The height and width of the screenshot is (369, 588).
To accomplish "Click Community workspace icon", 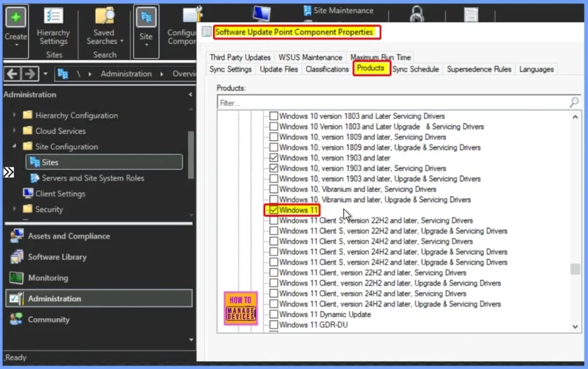I will [x=17, y=319].
